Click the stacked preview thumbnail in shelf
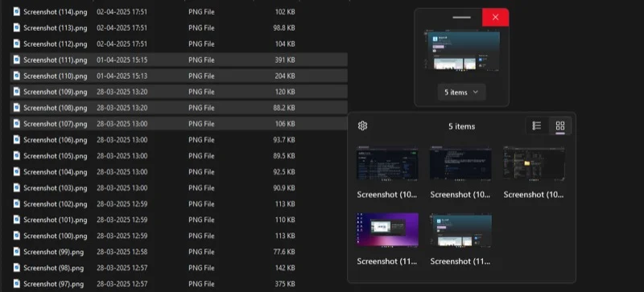 click(461, 50)
